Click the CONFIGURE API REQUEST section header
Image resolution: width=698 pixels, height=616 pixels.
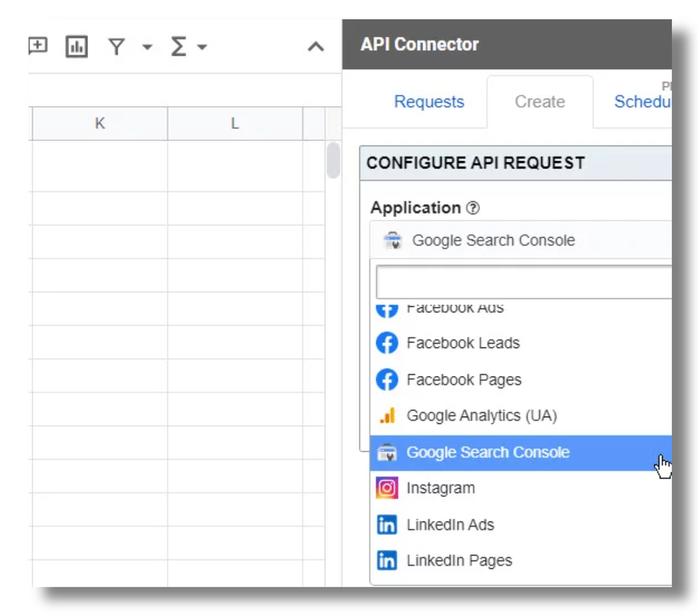(x=516, y=163)
